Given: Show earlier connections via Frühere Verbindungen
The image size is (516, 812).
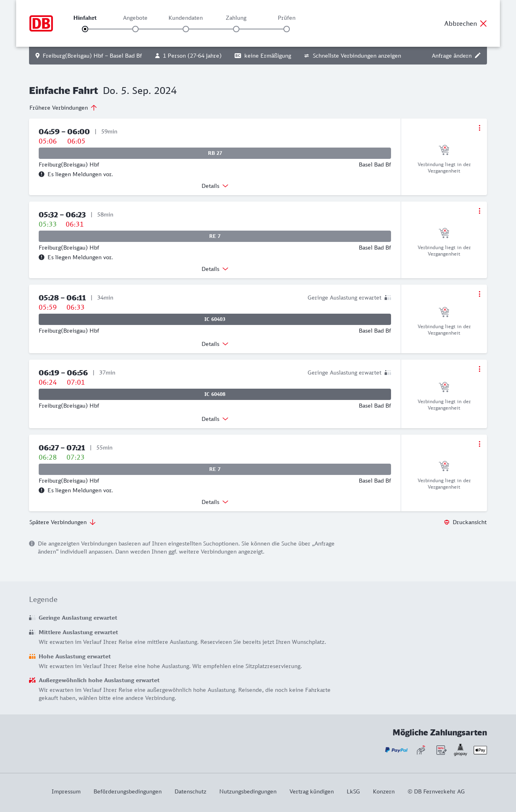Looking at the screenshot, I should [x=63, y=108].
